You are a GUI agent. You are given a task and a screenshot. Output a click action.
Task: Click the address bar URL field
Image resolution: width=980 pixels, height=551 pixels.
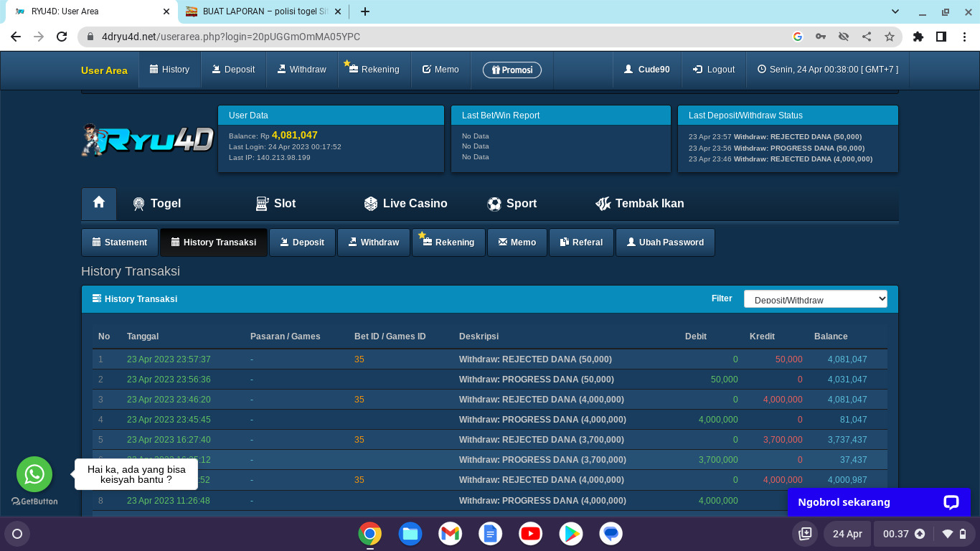click(430, 37)
